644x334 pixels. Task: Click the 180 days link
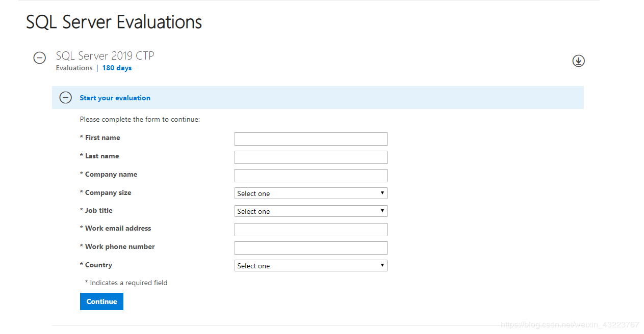tap(117, 68)
